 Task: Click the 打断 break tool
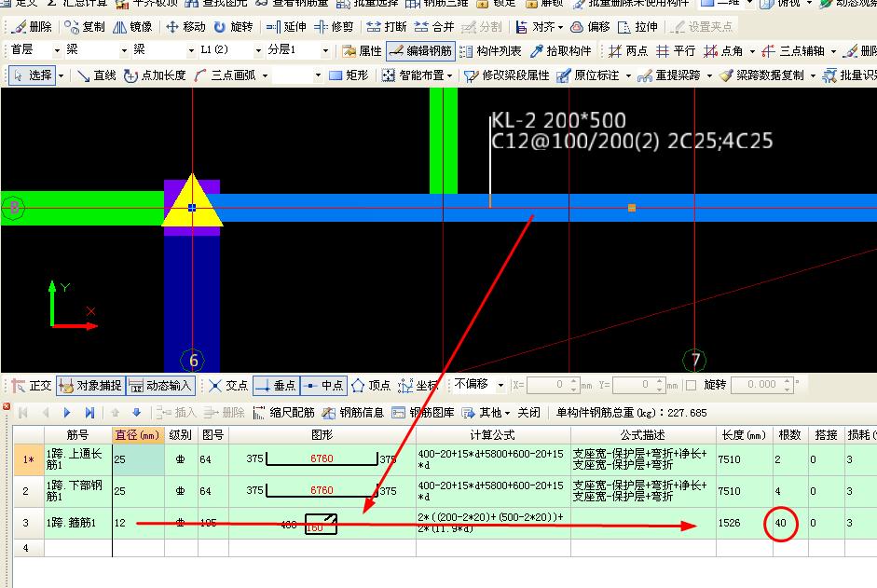pos(387,26)
